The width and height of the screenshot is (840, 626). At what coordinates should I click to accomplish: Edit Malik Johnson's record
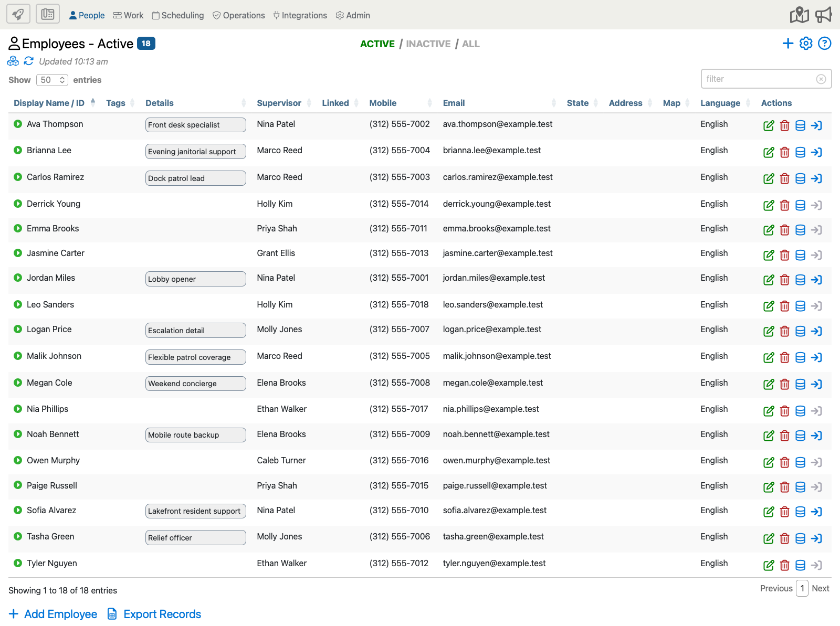(769, 358)
